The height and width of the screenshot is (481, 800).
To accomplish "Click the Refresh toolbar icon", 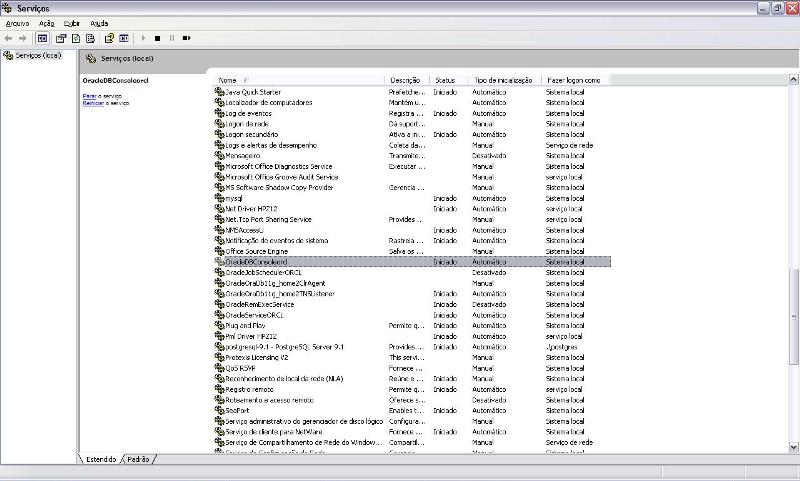I will point(76,38).
